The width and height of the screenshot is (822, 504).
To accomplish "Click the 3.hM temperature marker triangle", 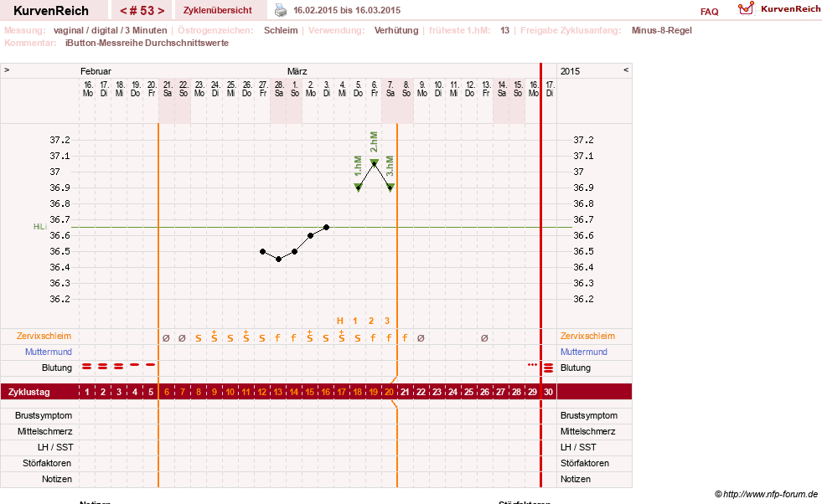I will (x=390, y=187).
